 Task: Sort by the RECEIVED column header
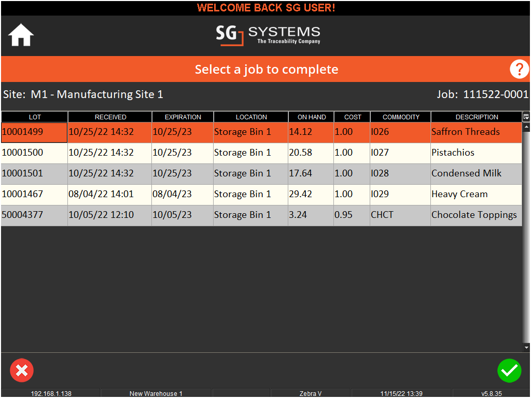(110, 117)
